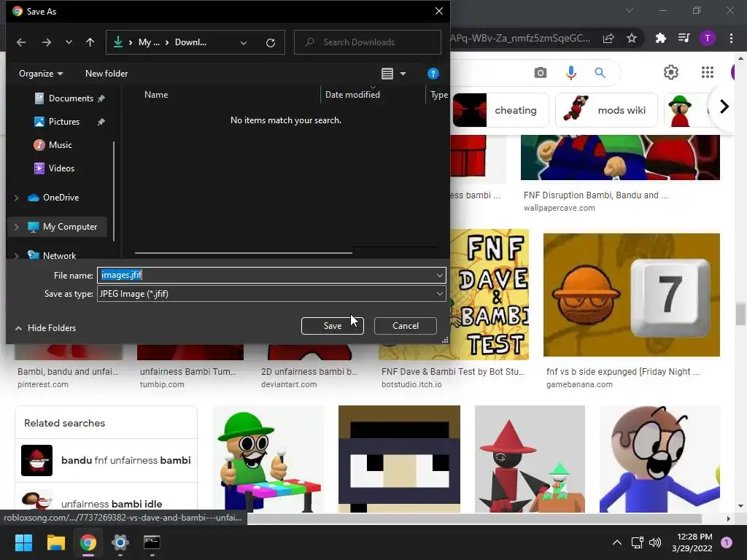Click the Downloads path breadcrumb
The width and height of the screenshot is (747, 560).
click(190, 42)
